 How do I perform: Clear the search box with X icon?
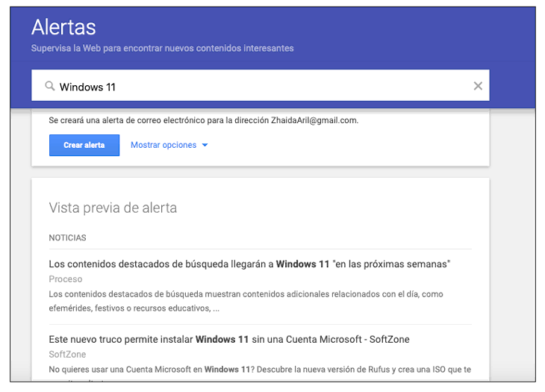pyautogui.click(x=478, y=86)
